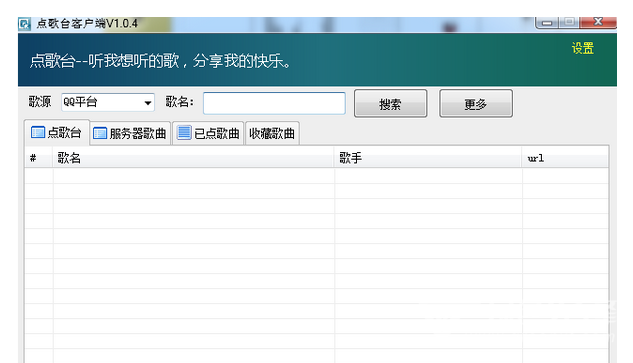Viewport: 633px width, 363px height.
Task: Select the 点歌台 tab
Action: [57, 132]
